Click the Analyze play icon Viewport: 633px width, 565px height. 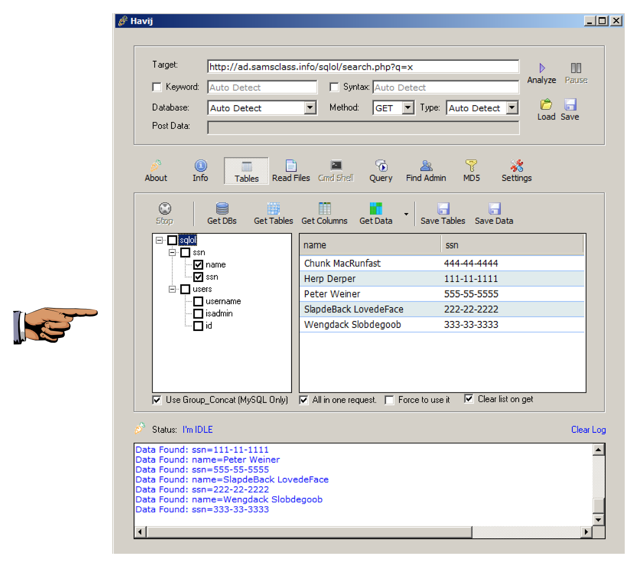(x=541, y=68)
